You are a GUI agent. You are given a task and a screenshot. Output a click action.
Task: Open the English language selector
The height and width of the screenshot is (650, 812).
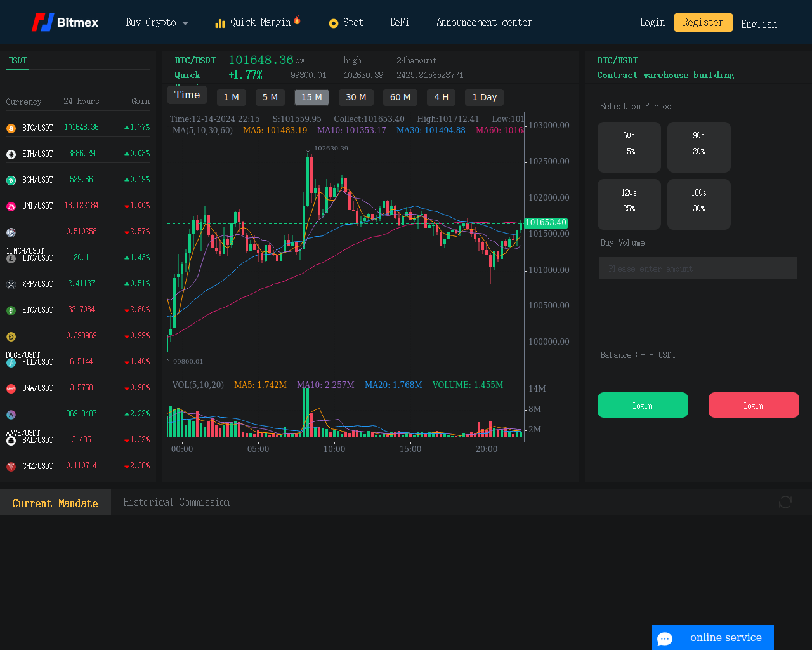pyautogui.click(x=759, y=24)
